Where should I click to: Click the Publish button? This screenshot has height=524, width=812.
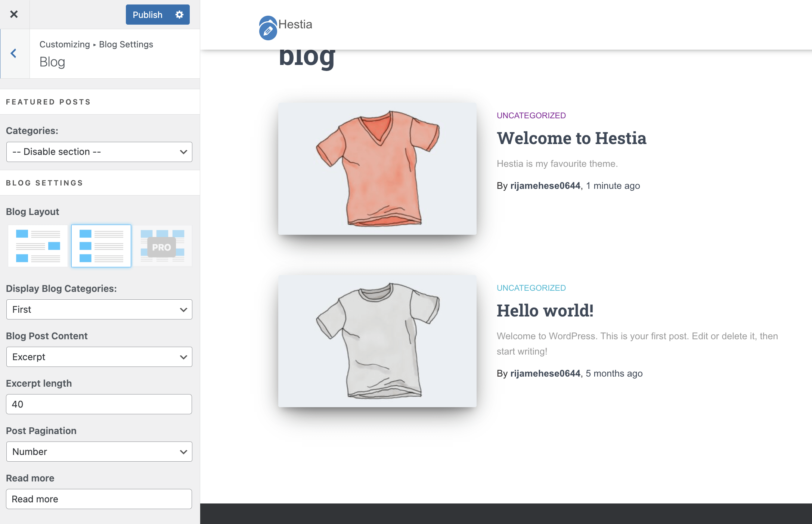[148, 15]
